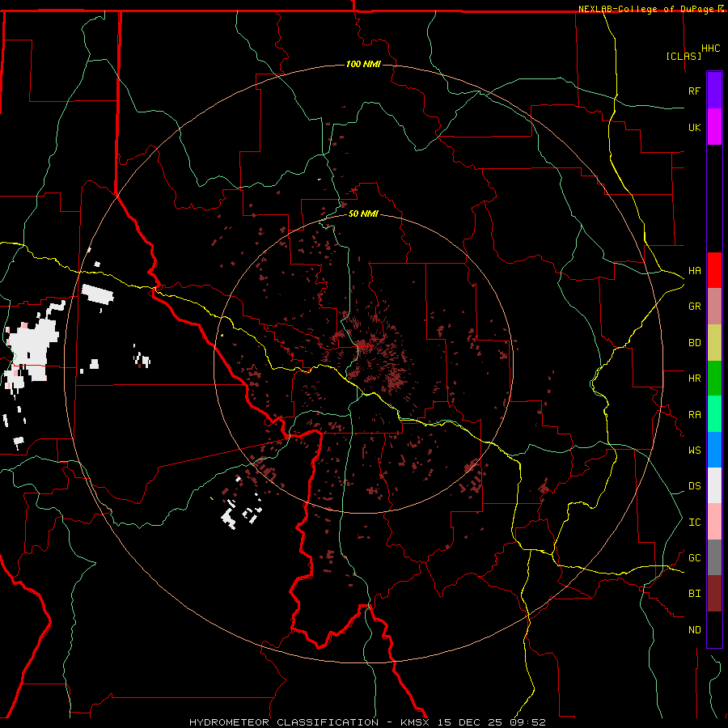This screenshot has width=728, height=728.
Task: Click the "WS" legend label
Action: point(694,450)
